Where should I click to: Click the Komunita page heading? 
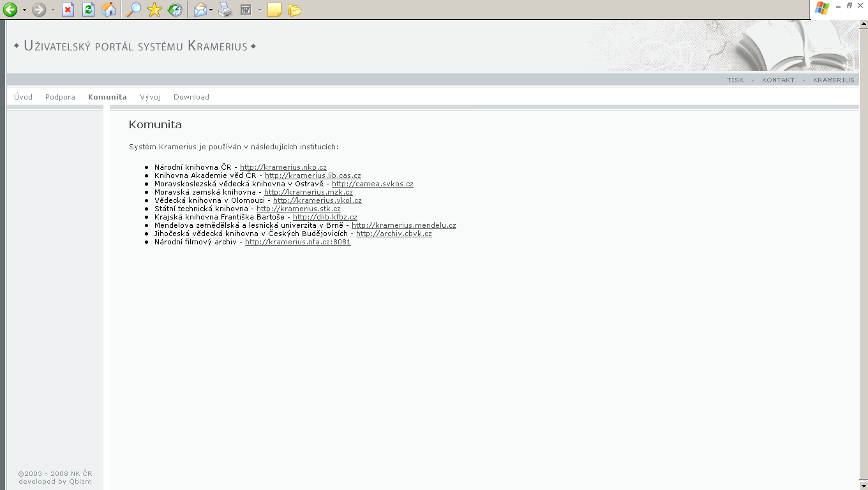155,124
